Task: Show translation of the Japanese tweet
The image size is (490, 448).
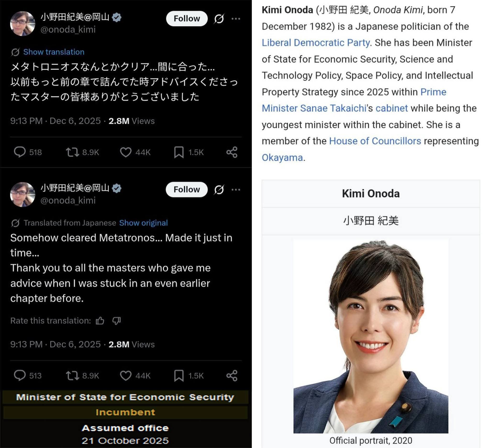Action: [54, 52]
